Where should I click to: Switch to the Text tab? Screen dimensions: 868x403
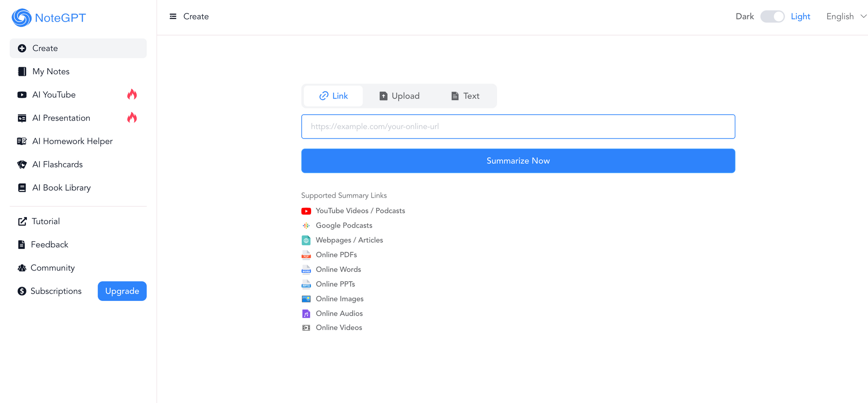(x=465, y=96)
